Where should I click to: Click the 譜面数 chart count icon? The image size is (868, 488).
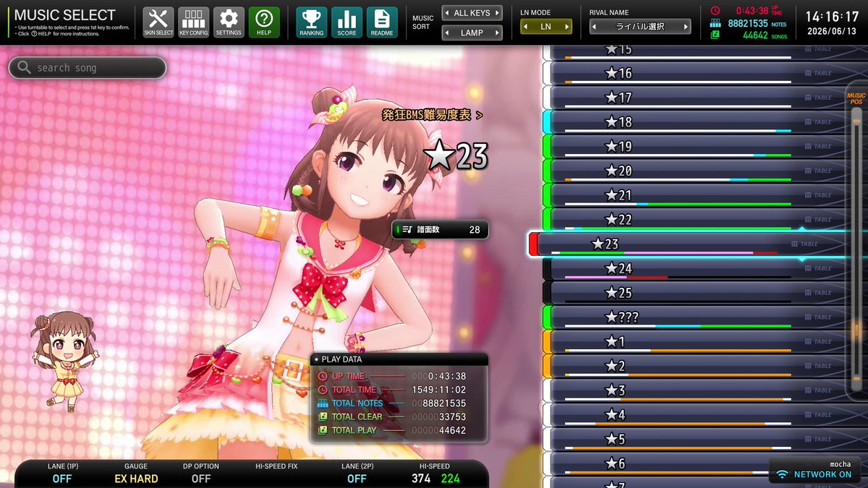(x=407, y=229)
